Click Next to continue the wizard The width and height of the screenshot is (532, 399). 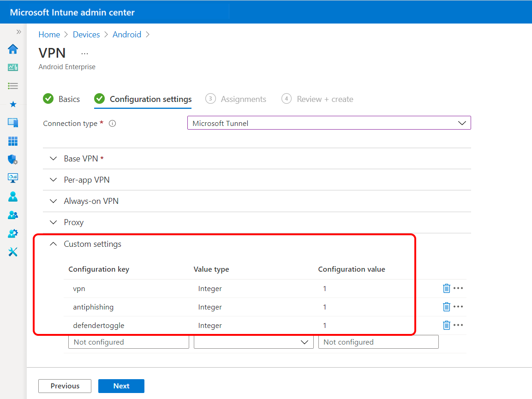point(121,386)
